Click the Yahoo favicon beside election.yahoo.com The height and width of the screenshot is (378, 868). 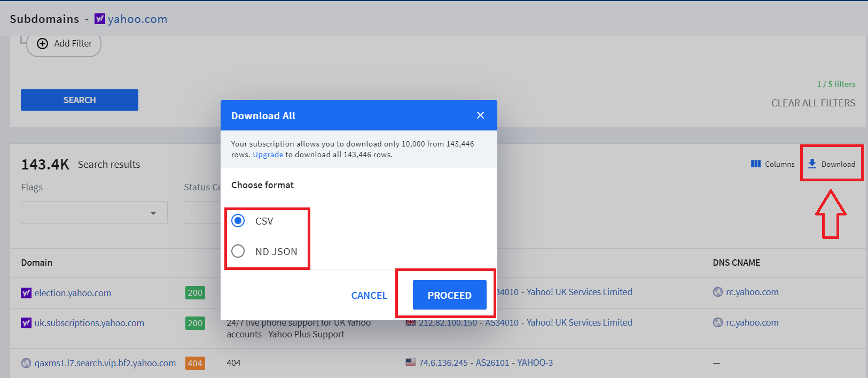pos(26,293)
